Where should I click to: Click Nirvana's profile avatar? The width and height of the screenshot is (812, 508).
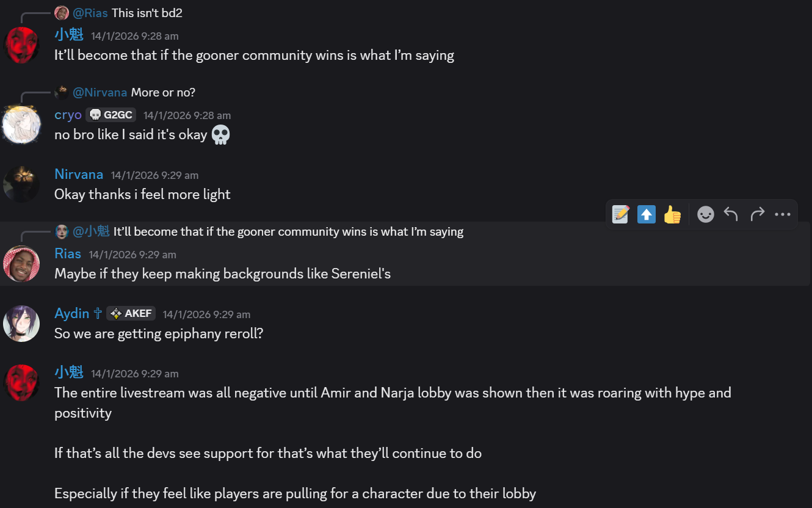[21, 184]
